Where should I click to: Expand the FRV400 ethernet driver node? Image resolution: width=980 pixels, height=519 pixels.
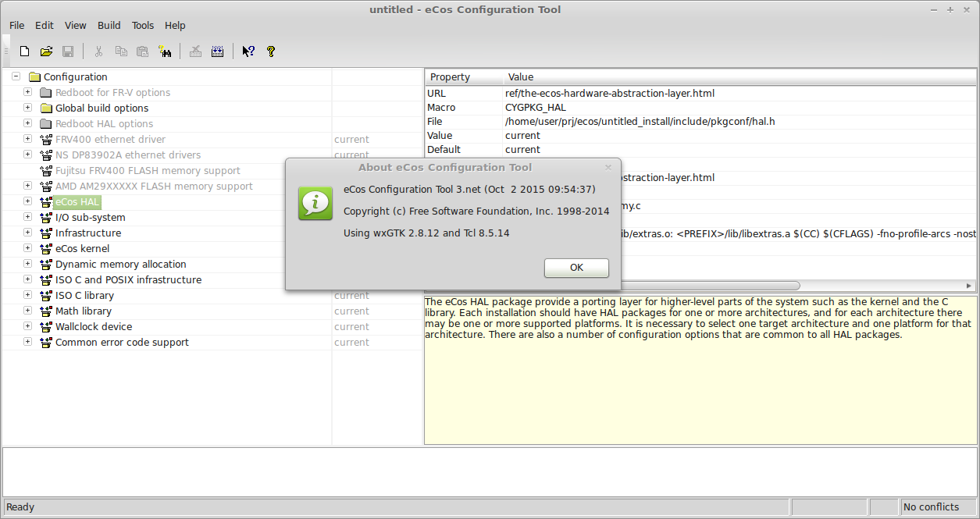pyautogui.click(x=28, y=139)
